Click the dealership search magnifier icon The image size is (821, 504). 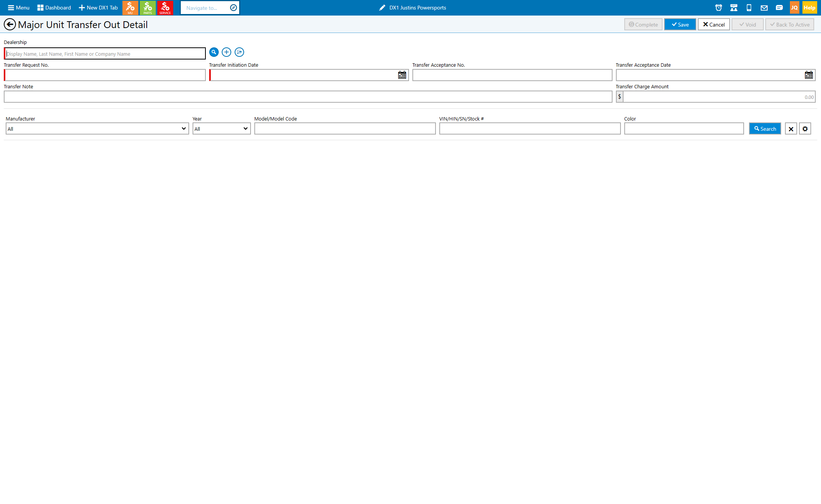click(214, 52)
